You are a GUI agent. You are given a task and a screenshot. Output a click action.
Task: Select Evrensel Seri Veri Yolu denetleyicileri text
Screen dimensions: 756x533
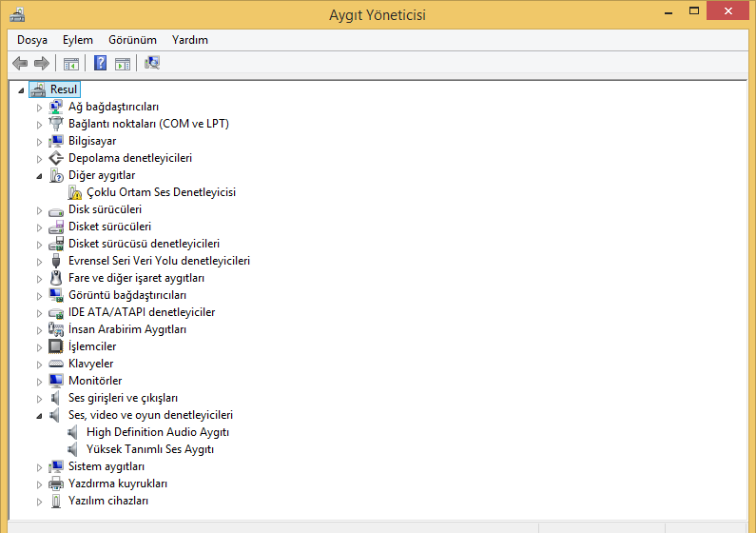tap(159, 261)
